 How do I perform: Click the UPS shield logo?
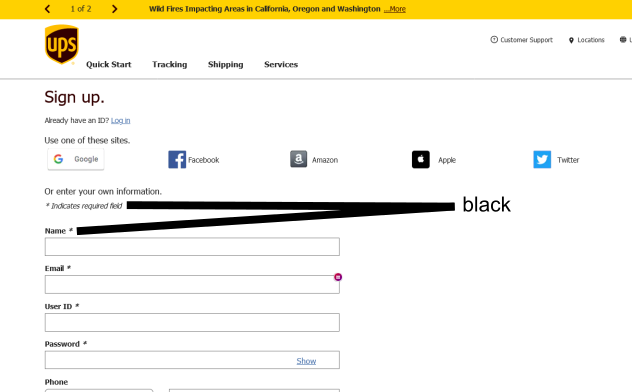coord(61,44)
